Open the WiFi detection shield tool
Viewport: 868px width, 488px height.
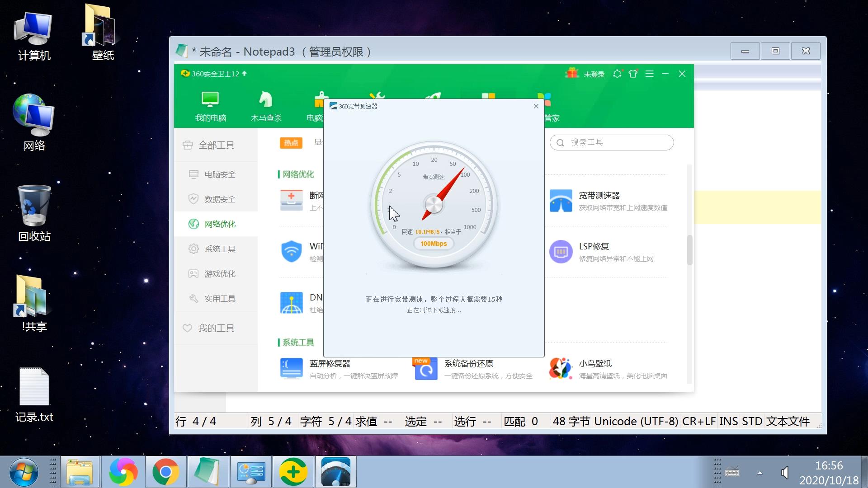click(292, 251)
